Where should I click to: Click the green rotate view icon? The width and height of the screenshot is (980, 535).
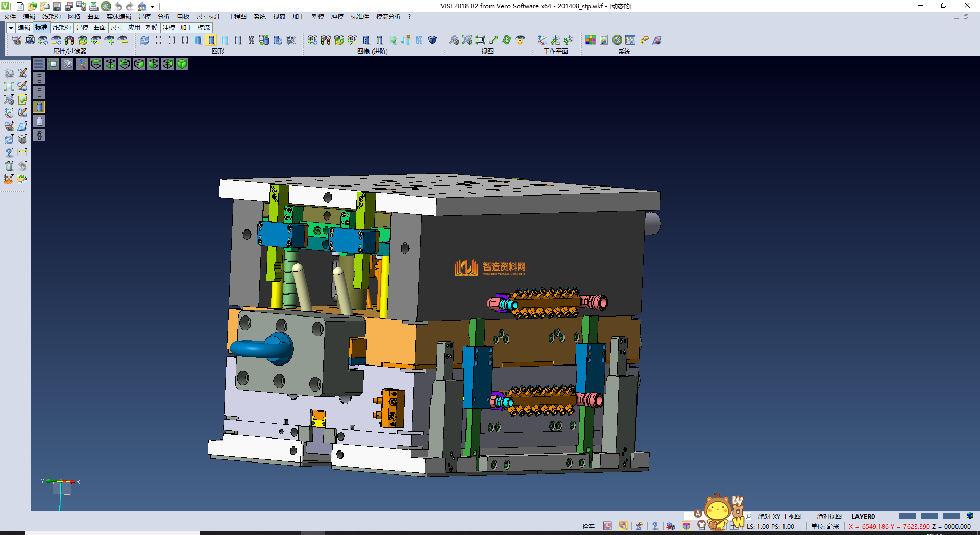tap(507, 40)
